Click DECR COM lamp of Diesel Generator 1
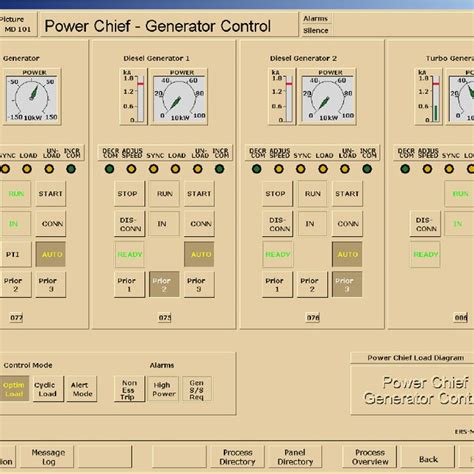 (x=110, y=169)
